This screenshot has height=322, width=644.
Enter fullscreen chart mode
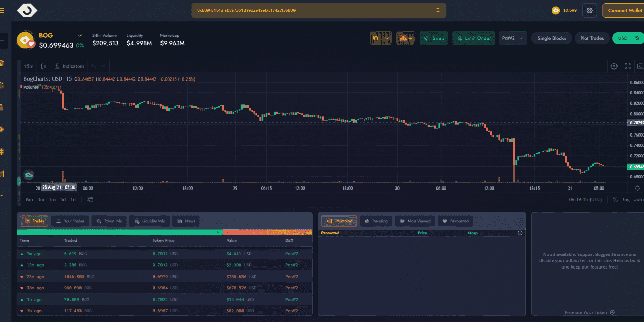pyautogui.click(x=628, y=66)
